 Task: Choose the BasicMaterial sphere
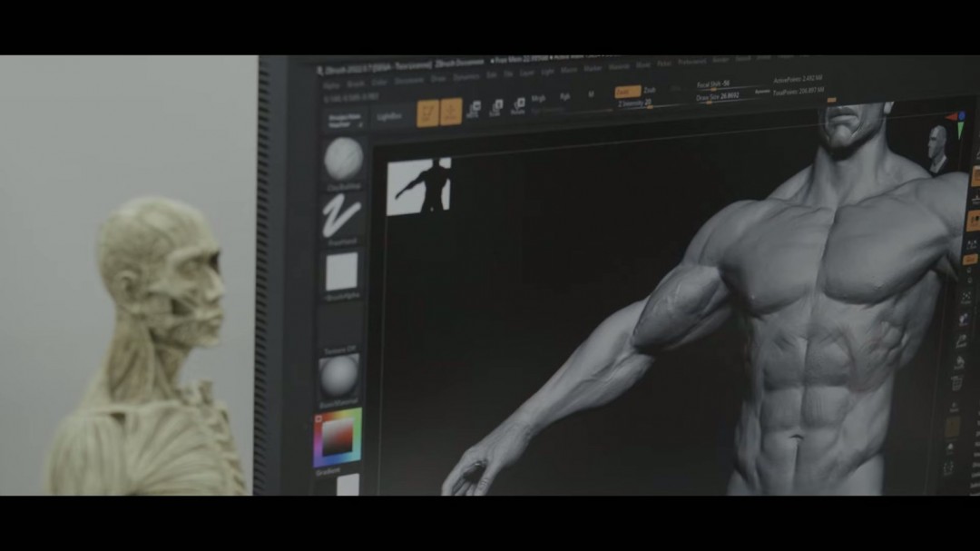pos(338,373)
